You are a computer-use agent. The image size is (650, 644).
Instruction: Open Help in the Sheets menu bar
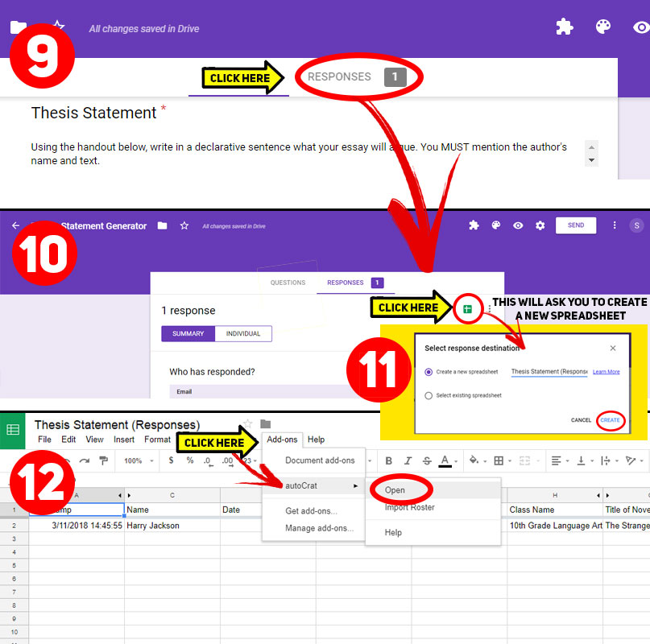coord(316,440)
